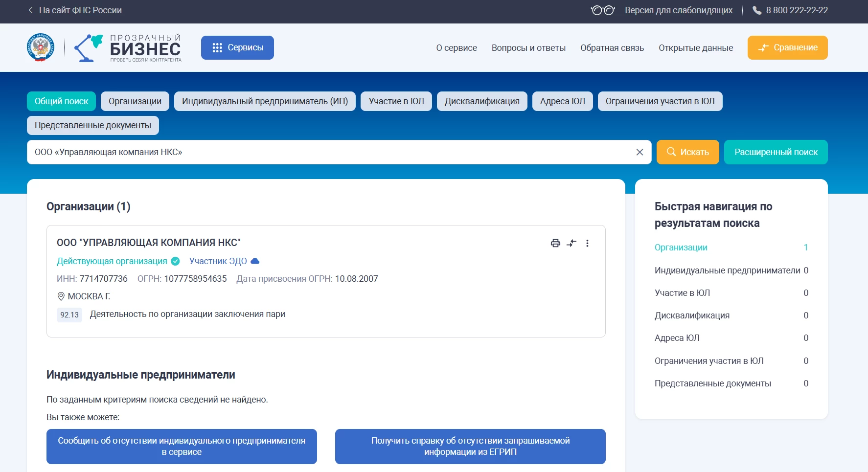This screenshot has height=472, width=868.
Task: Open the Сравнение comparison button
Action: coord(787,48)
